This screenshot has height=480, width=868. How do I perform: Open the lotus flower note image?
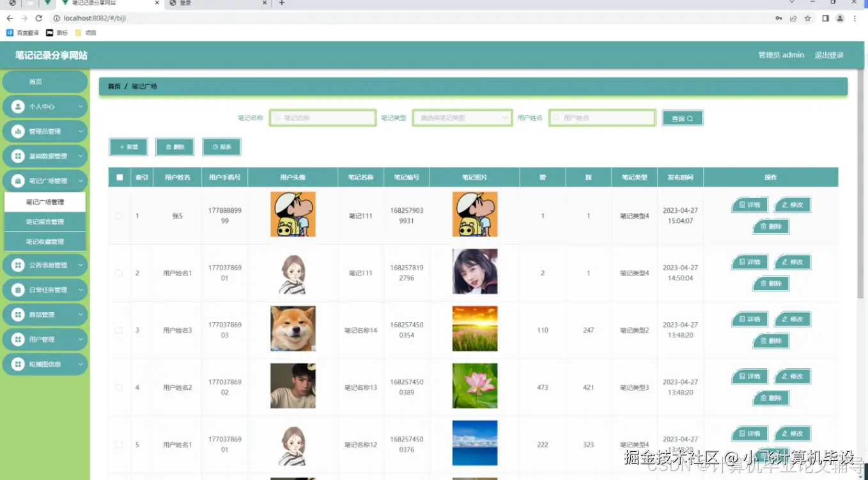point(475,386)
